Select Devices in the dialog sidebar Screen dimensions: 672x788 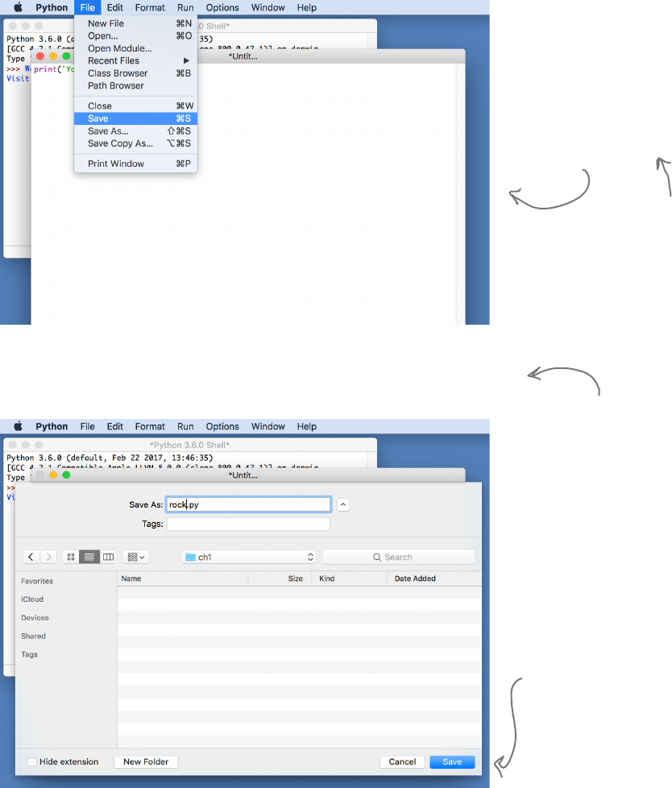pyautogui.click(x=35, y=618)
